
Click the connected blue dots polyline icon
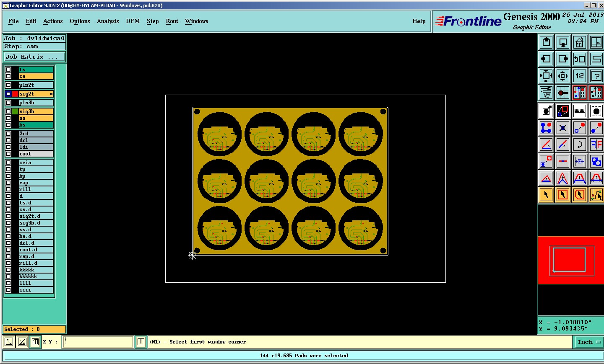coord(546,128)
